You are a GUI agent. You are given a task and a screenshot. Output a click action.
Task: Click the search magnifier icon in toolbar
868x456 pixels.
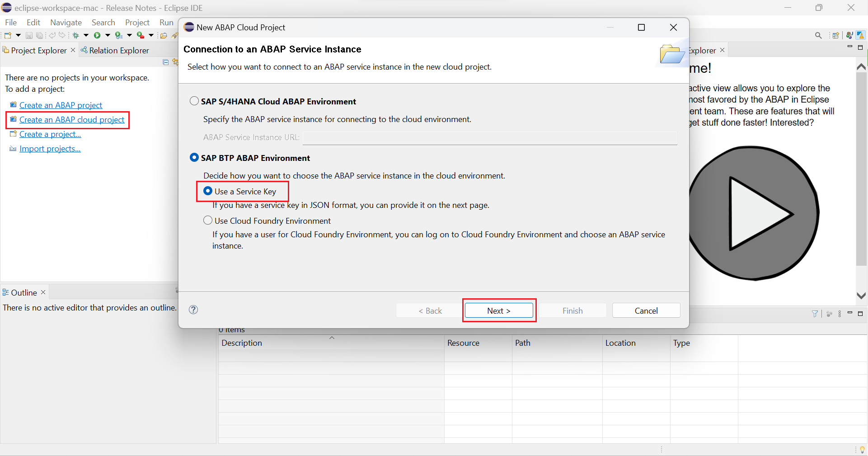(x=818, y=35)
